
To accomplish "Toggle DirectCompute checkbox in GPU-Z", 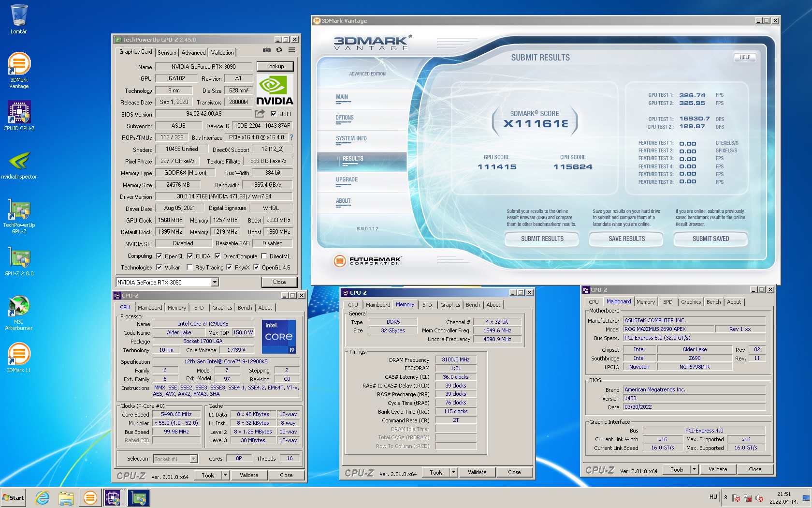I will 217,256.
